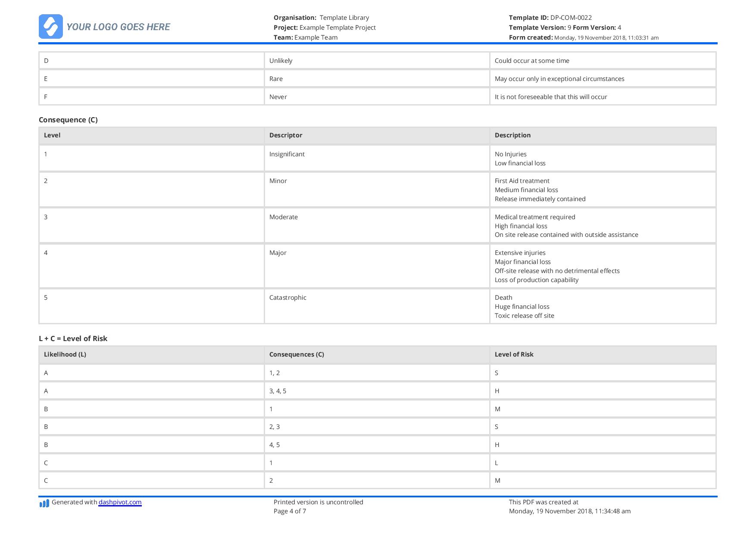Click the Never descriptor cell

(278, 96)
